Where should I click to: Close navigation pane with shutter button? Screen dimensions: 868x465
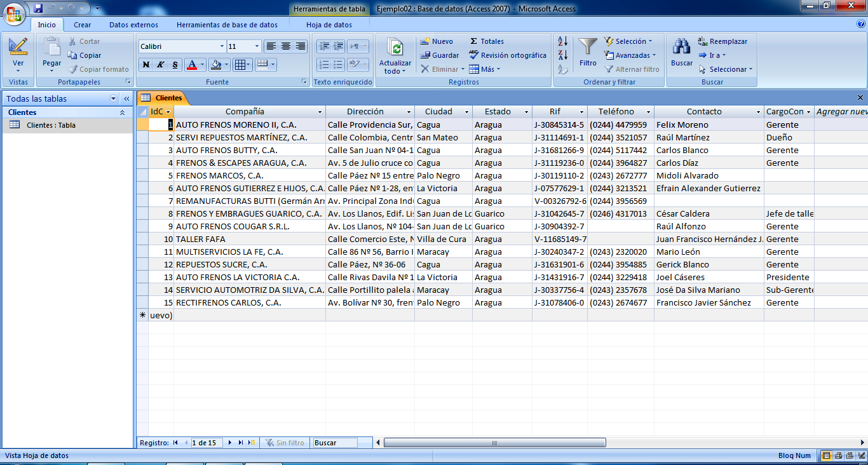click(126, 98)
